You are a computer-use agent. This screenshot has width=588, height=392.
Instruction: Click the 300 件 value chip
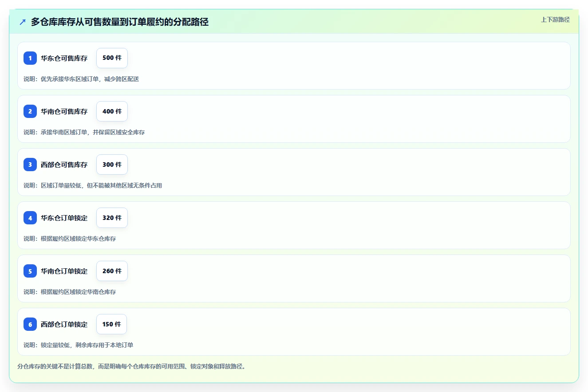coord(112,165)
